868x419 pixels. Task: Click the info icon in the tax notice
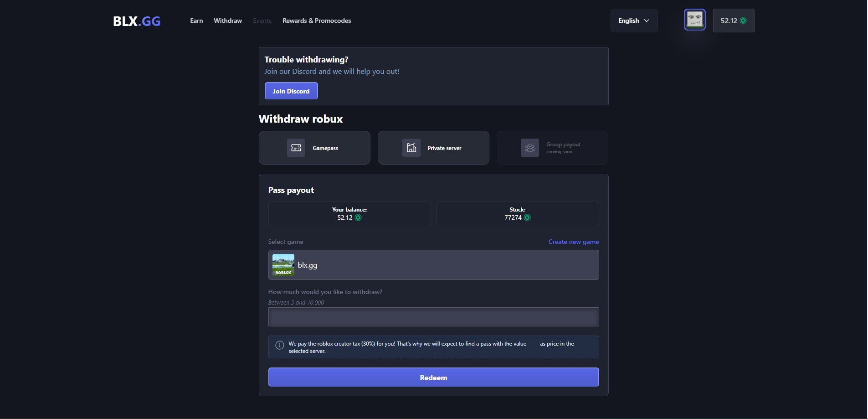tap(280, 345)
